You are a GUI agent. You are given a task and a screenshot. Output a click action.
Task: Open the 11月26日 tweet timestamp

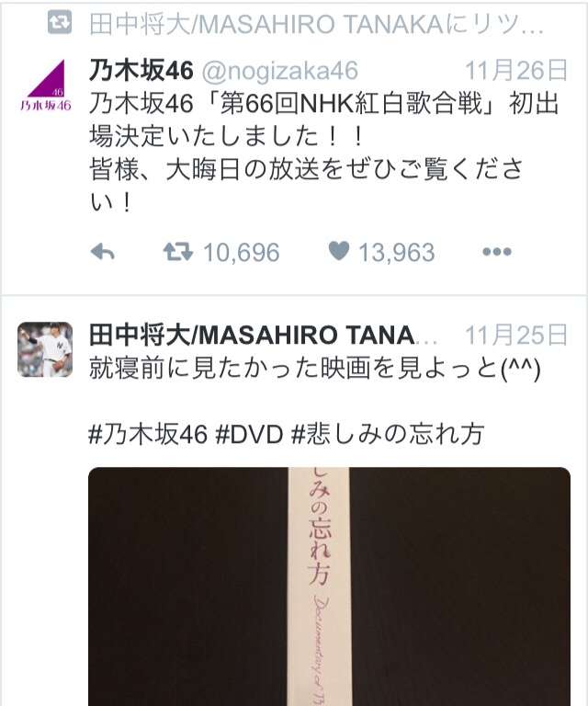(x=515, y=71)
